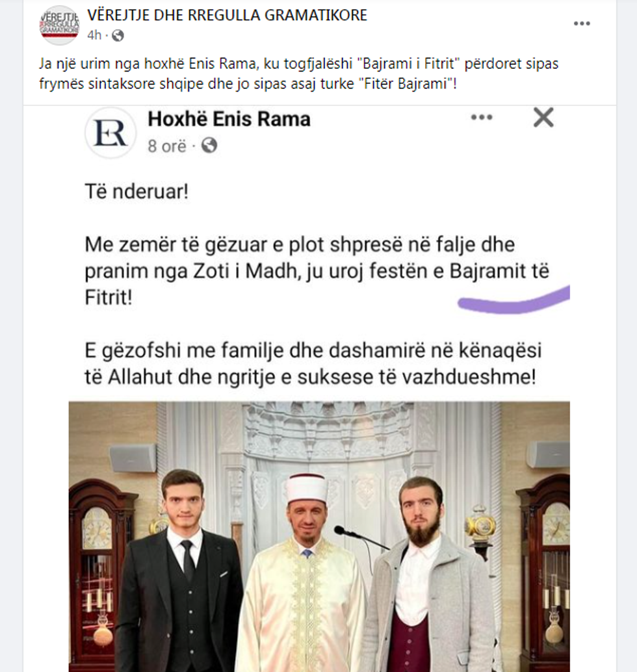Click the X close icon in the shared post
The height and width of the screenshot is (672, 637).
pyautogui.click(x=543, y=118)
